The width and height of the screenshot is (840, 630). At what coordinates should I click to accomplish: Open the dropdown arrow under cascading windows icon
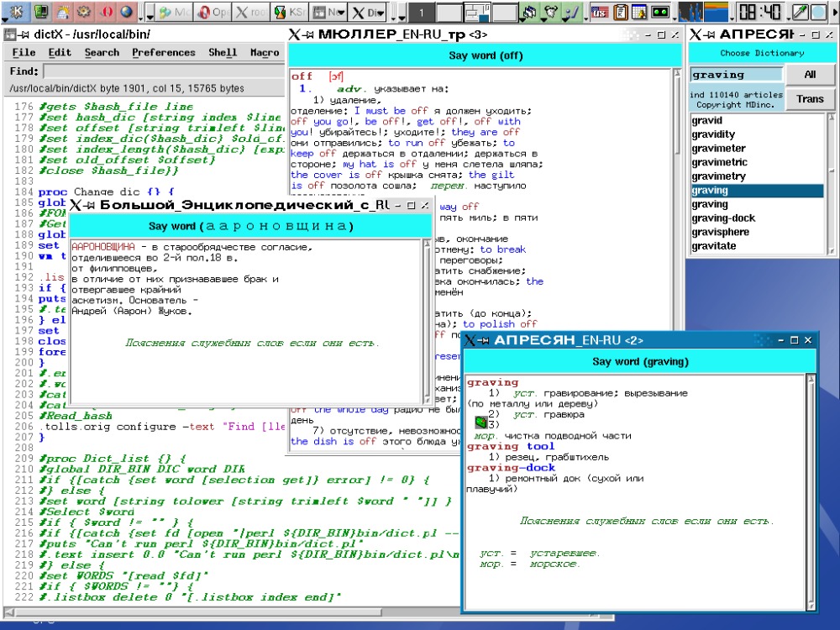(522, 21)
